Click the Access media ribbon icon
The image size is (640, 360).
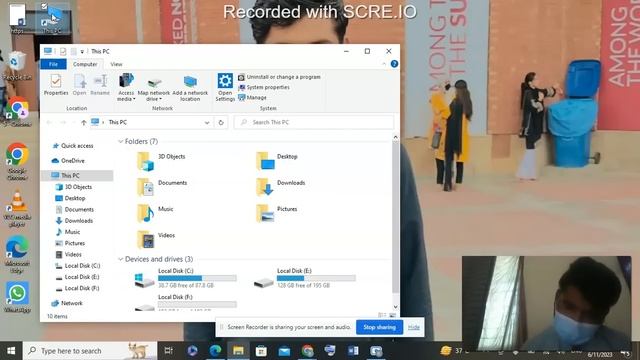point(126,87)
